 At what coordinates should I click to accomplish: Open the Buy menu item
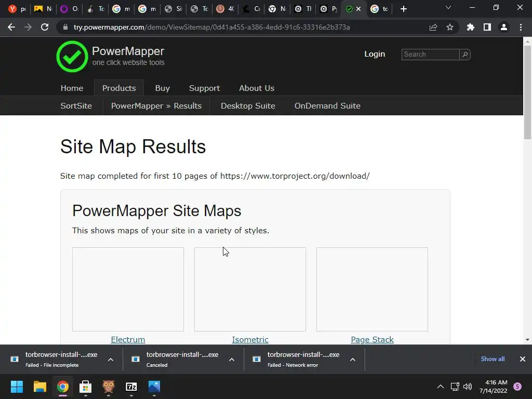(x=163, y=88)
